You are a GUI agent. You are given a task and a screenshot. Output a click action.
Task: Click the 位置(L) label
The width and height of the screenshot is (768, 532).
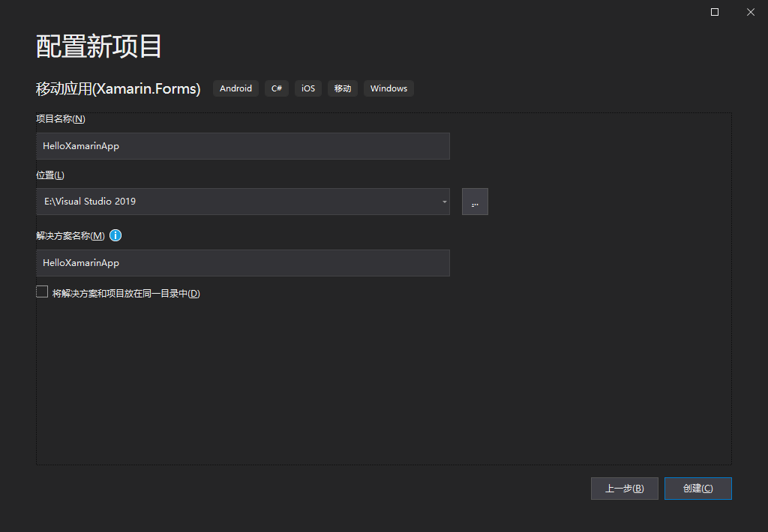(50, 175)
